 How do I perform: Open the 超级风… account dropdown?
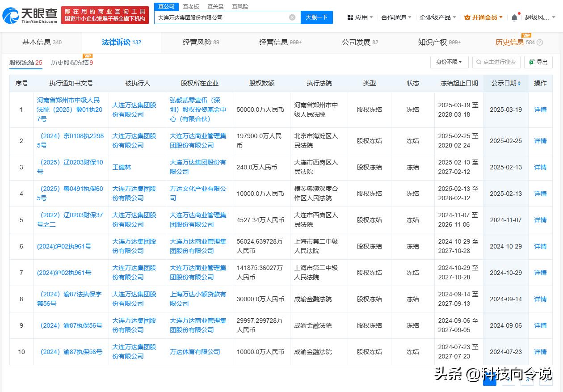[540, 17]
